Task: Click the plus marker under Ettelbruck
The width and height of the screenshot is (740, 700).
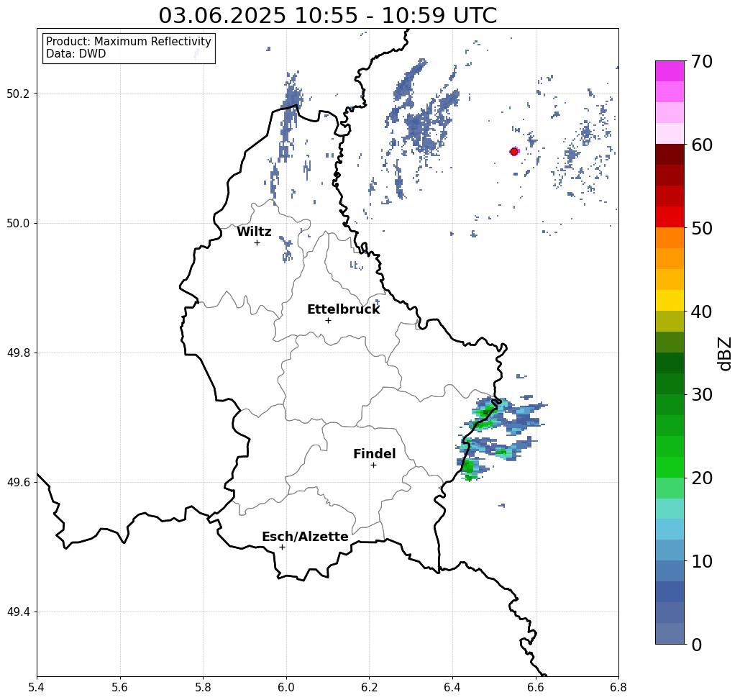Action: (329, 320)
